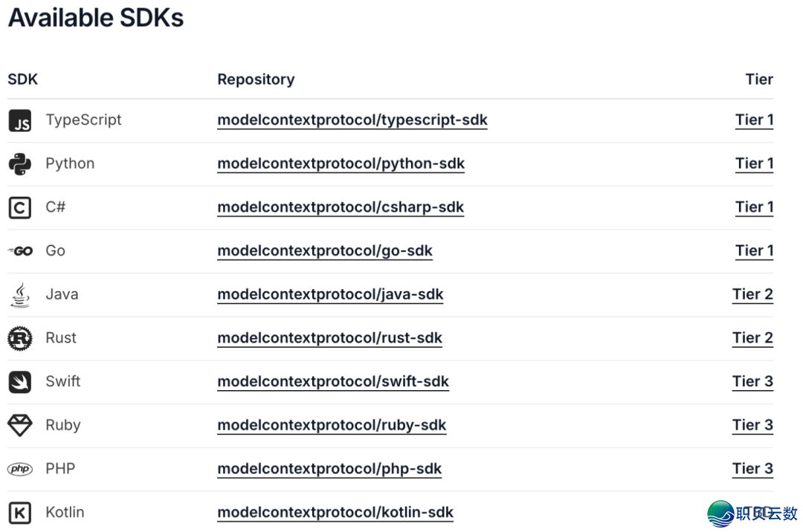Click the Go logo icon
This screenshot has width=803, height=532.
coord(20,251)
